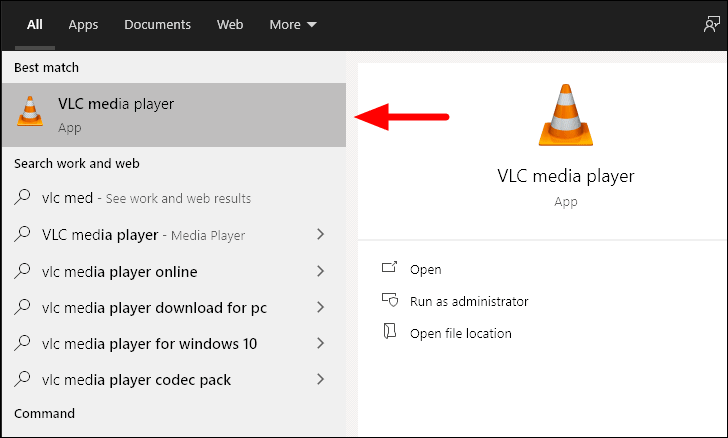Click the Open icon with arrow box
This screenshot has height=438, width=728.
pos(389,267)
